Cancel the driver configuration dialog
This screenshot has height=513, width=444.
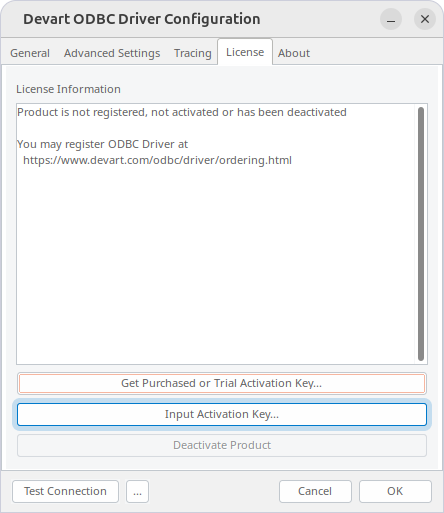[315, 491]
